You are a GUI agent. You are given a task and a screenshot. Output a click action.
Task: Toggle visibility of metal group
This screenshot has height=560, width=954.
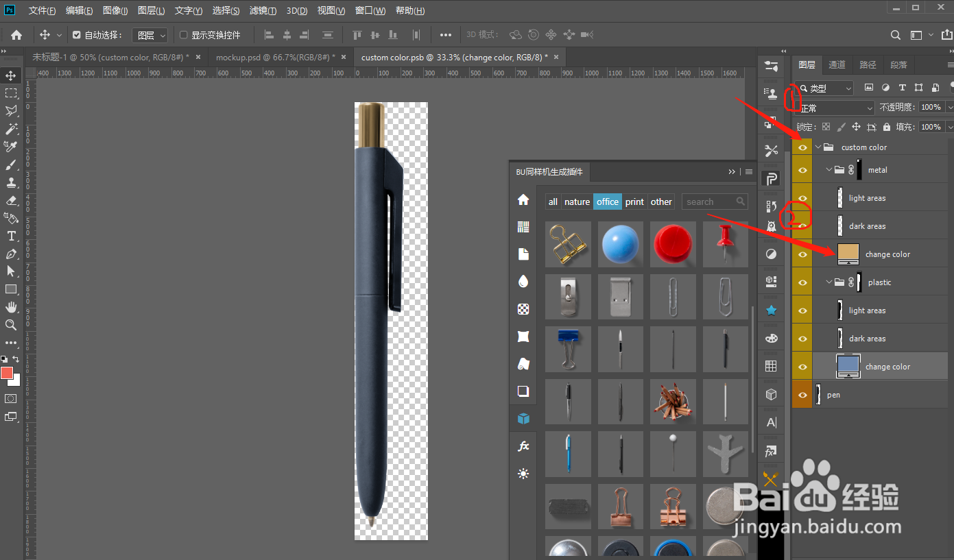tap(802, 170)
